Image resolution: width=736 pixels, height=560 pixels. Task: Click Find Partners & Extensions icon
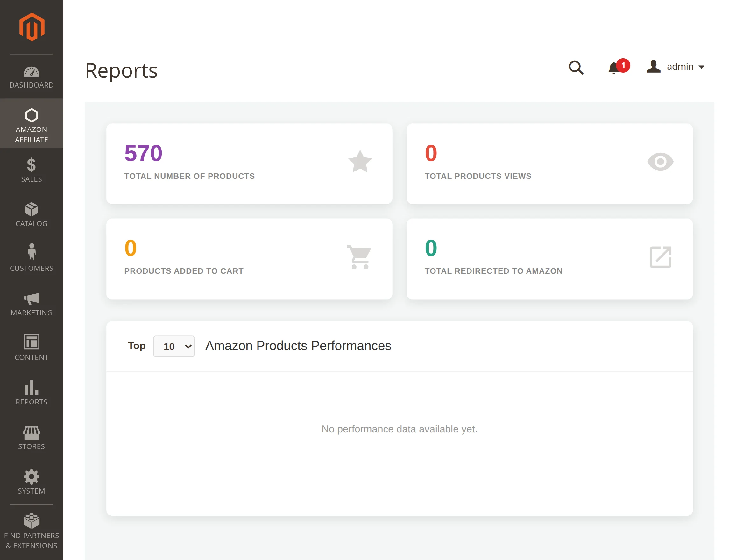pyautogui.click(x=31, y=521)
